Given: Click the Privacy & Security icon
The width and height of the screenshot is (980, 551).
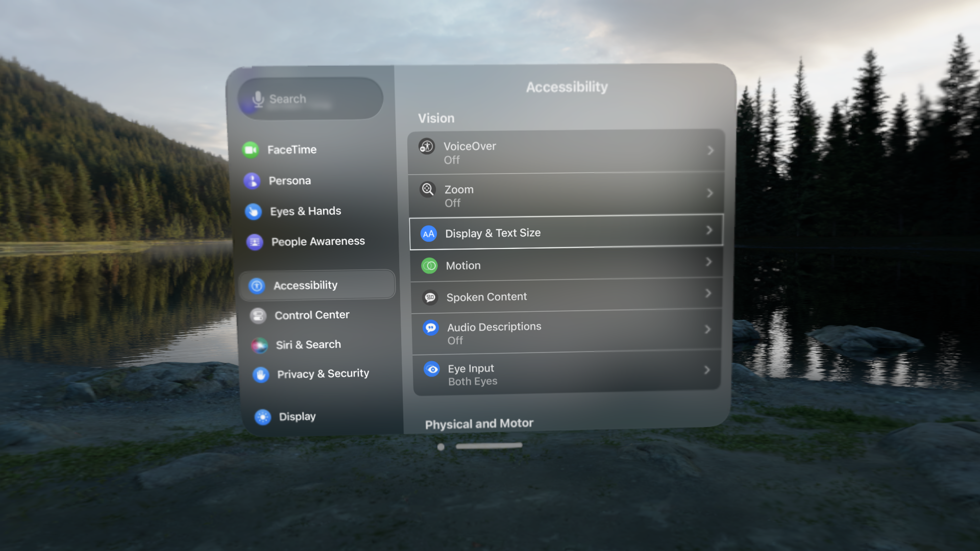Looking at the screenshot, I should tap(261, 374).
